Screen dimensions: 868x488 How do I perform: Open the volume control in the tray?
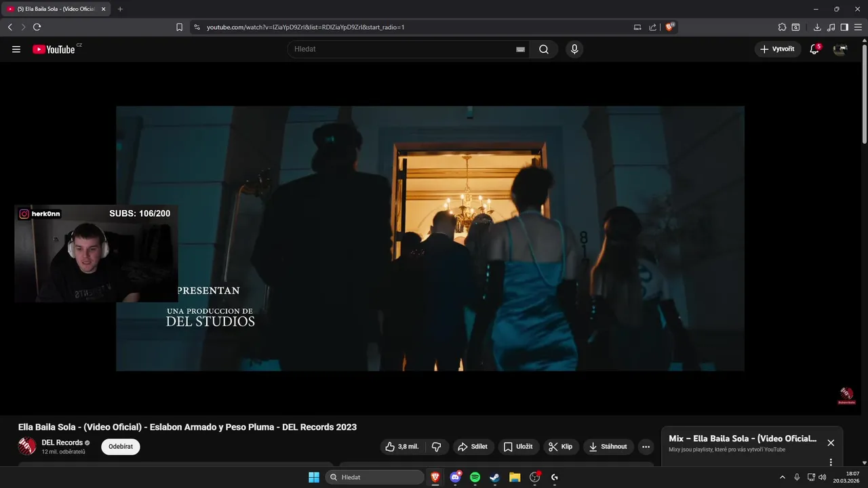click(822, 477)
